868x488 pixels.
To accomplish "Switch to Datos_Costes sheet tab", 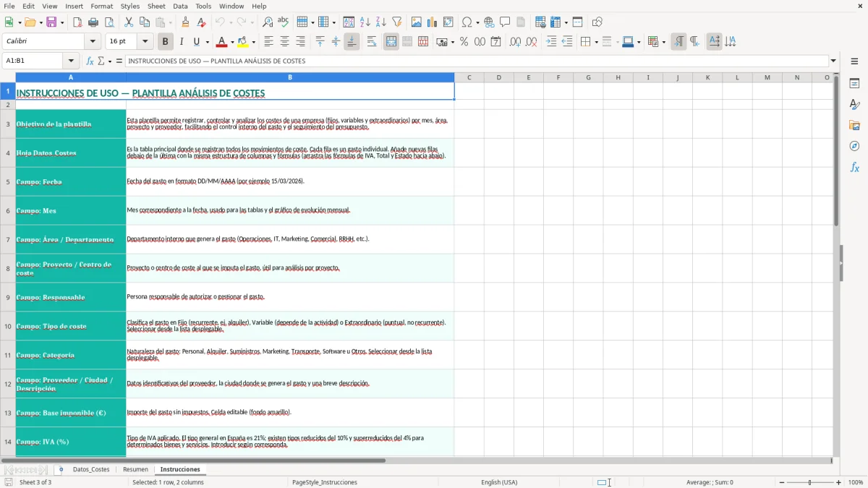I will point(91,469).
